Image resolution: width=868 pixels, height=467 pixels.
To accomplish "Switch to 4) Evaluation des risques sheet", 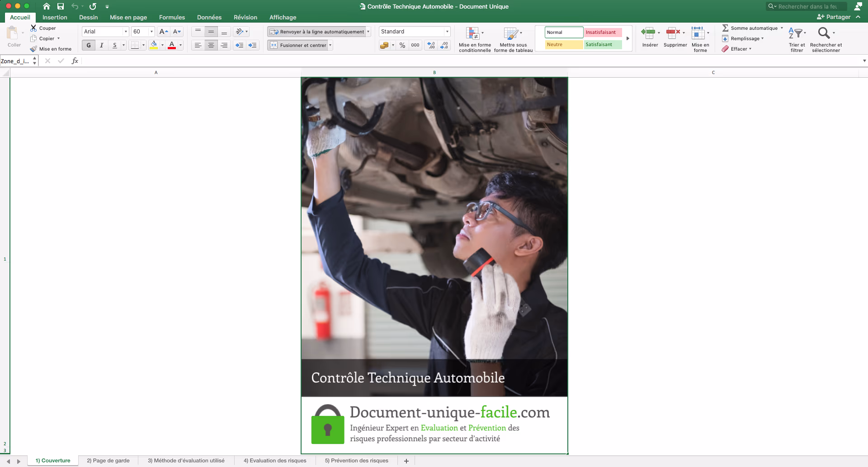I will pyautogui.click(x=275, y=461).
